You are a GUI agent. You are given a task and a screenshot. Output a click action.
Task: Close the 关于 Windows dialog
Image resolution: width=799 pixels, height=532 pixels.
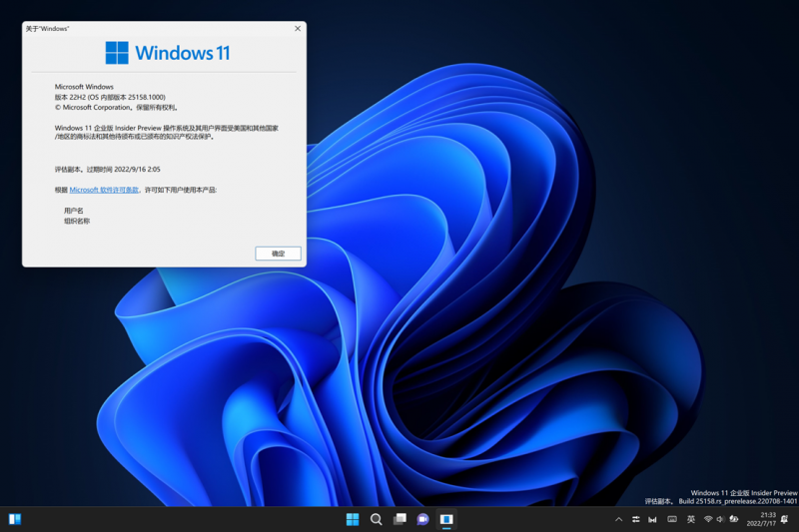tap(298, 29)
